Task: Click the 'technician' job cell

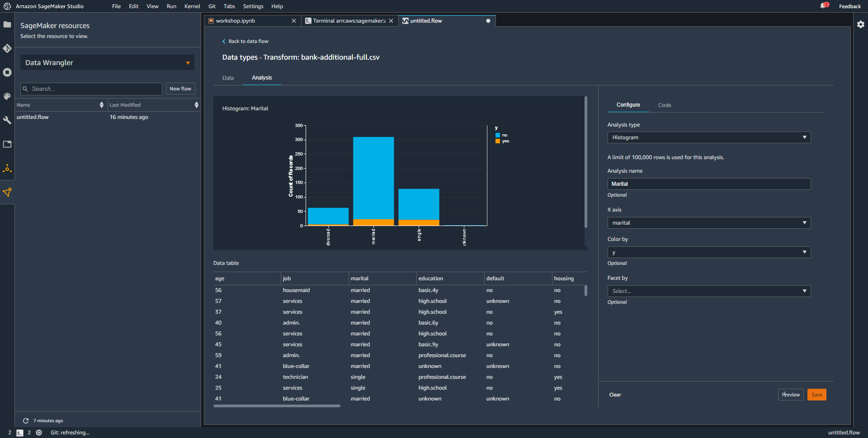Action: point(295,377)
